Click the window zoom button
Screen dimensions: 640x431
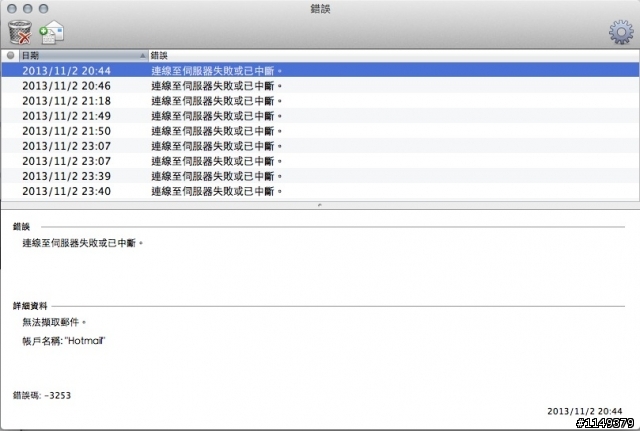pos(43,9)
